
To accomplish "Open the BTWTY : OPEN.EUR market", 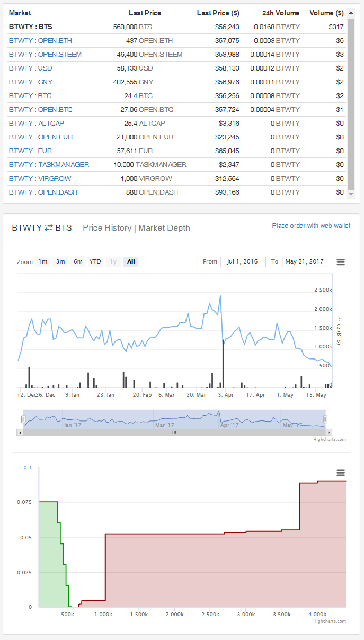I will click(41, 137).
